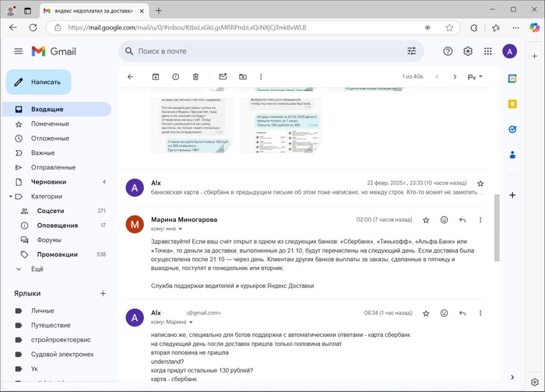Show details dropdown next to кому: мне
Viewport: 545px width, 392px height.
pos(181,229)
